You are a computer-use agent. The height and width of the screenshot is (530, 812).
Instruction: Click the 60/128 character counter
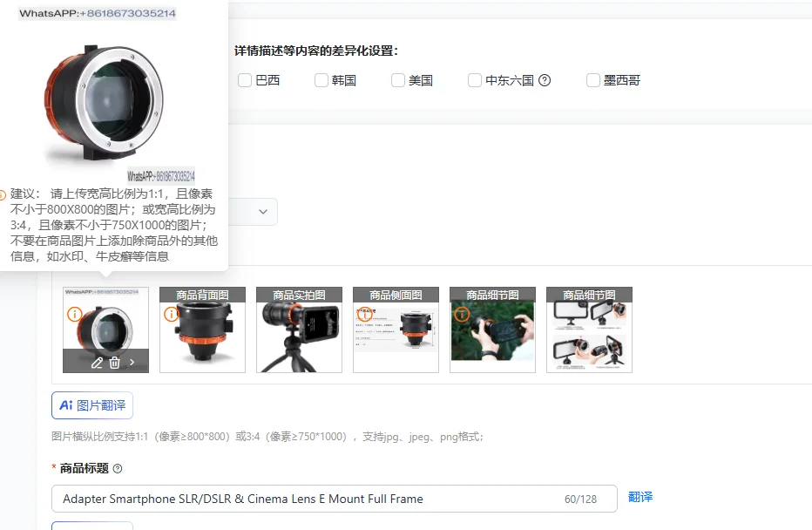[x=580, y=499]
